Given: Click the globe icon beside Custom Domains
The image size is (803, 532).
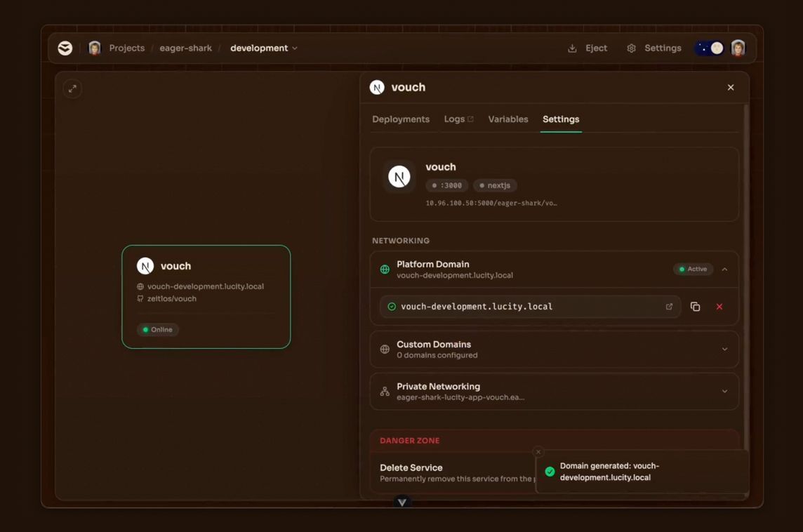Looking at the screenshot, I should click(385, 350).
